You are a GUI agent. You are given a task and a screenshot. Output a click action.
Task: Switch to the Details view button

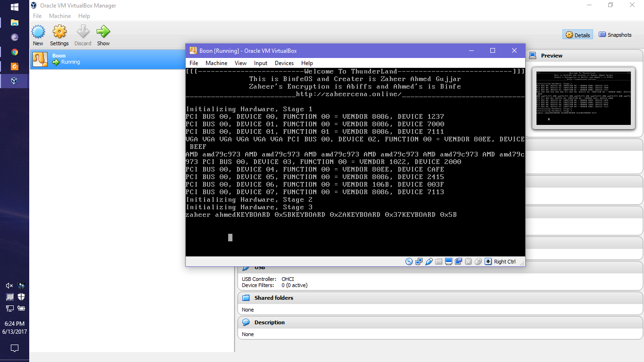pyautogui.click(x=578, y=35)
